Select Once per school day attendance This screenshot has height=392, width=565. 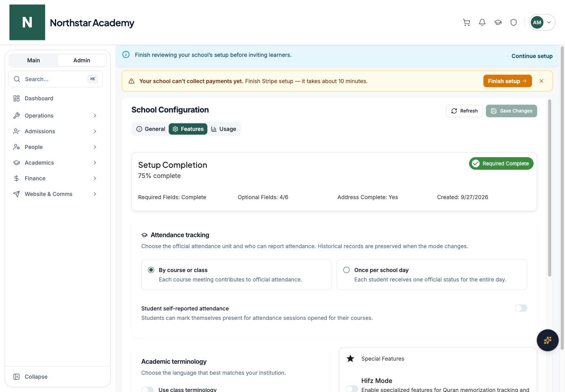[x=346, y=270]
